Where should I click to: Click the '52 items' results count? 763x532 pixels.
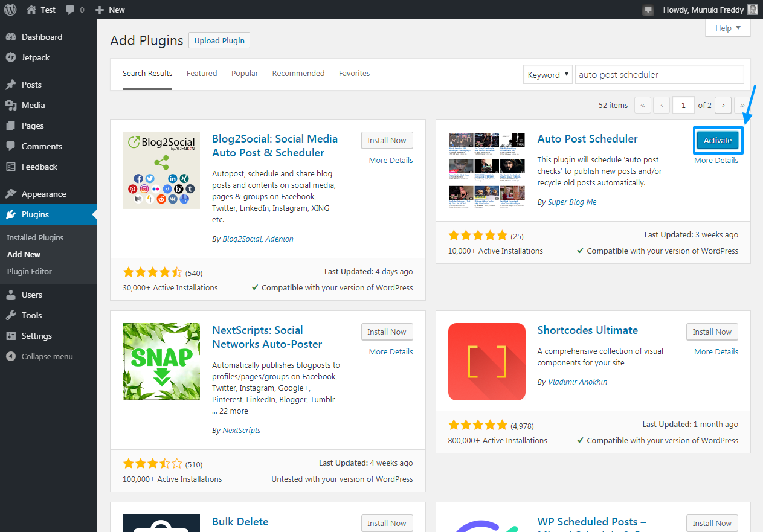point(613,105)
